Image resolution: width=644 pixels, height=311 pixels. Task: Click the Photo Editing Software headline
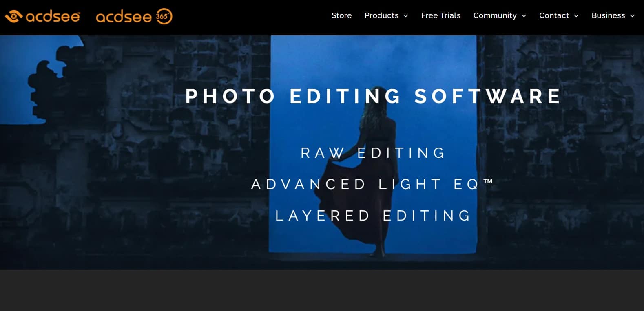point(373,96)
